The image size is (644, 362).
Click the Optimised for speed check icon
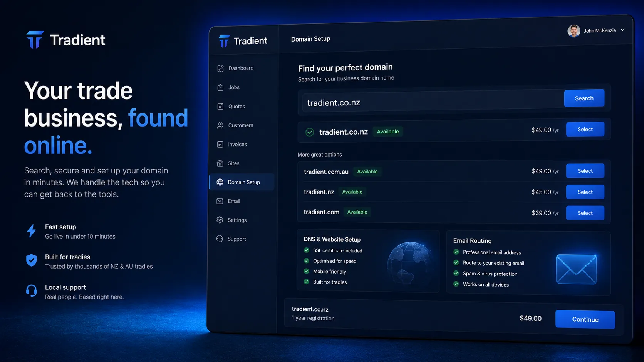click(x=307, y=260)
